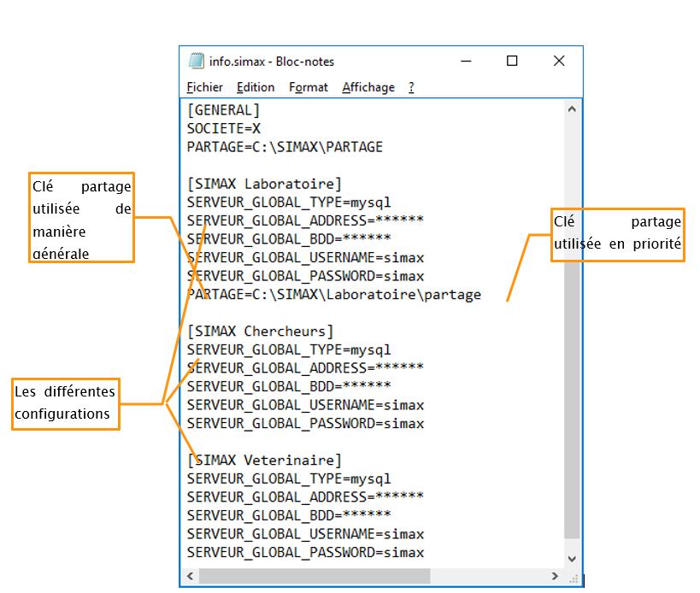Close the info.simax Notepad window
The image size is (700, 593).
[558, 62]
